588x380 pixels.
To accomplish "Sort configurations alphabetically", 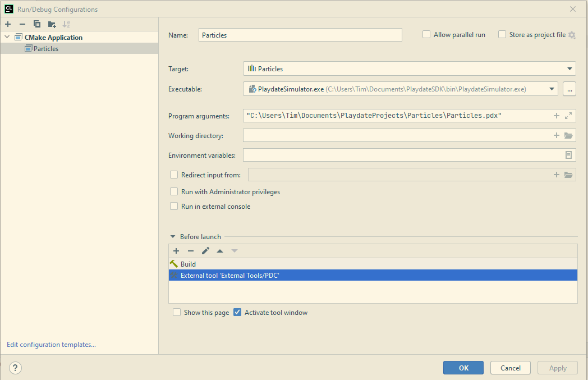I will (x=66, y=24).
